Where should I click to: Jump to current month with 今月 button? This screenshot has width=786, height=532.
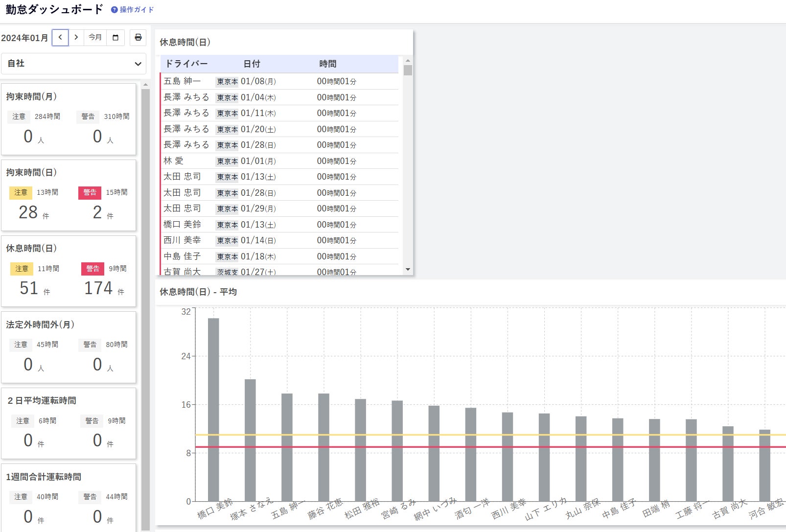tap(95, 37)
